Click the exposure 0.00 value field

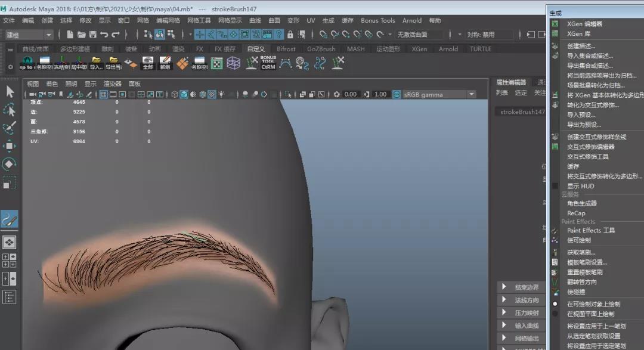point(351,94)
